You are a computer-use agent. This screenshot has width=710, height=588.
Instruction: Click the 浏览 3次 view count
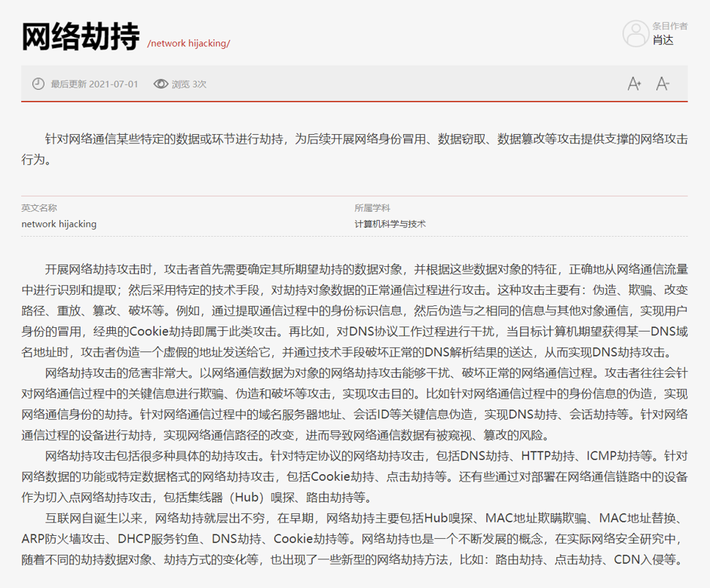189,84
